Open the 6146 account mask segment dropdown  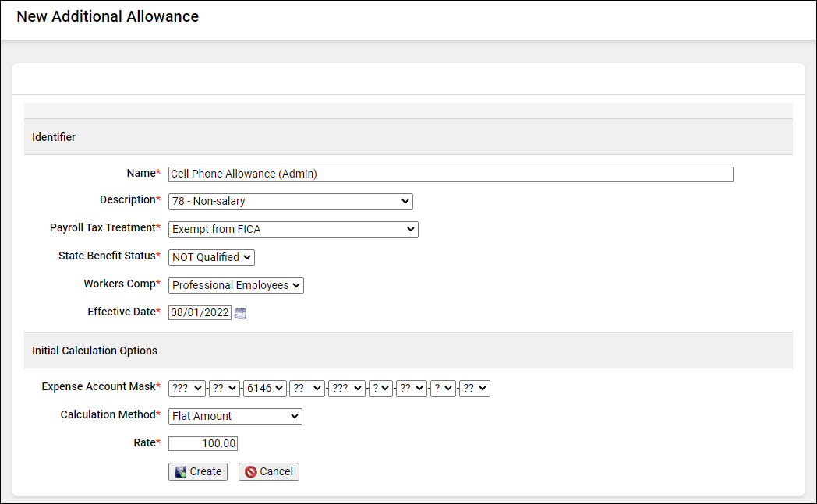[264, 388]
